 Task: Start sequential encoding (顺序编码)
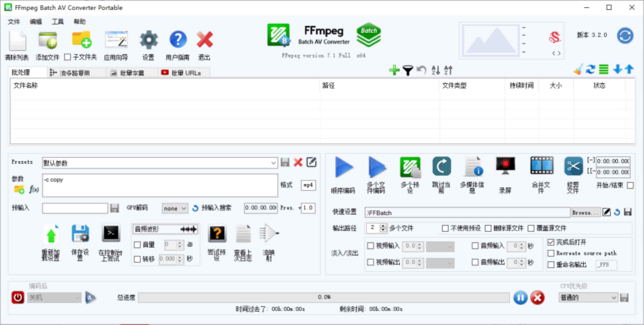343,167
